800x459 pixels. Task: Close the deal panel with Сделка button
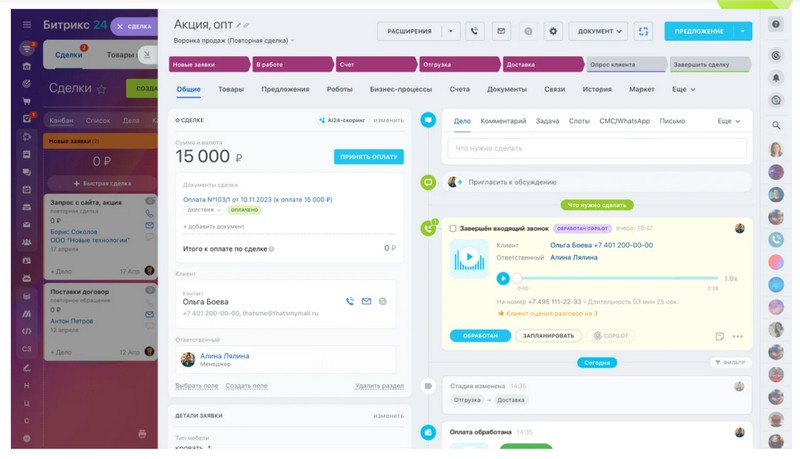coord(134,27)
